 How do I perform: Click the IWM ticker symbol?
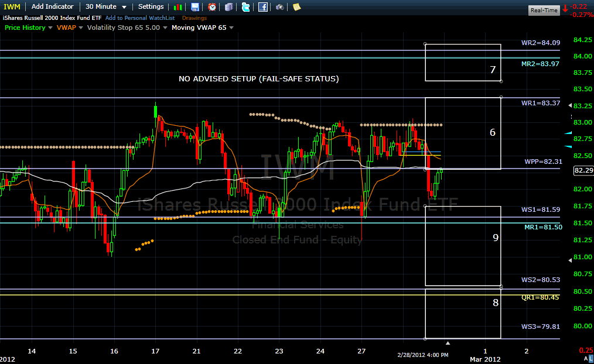click(x=12, y=7)
